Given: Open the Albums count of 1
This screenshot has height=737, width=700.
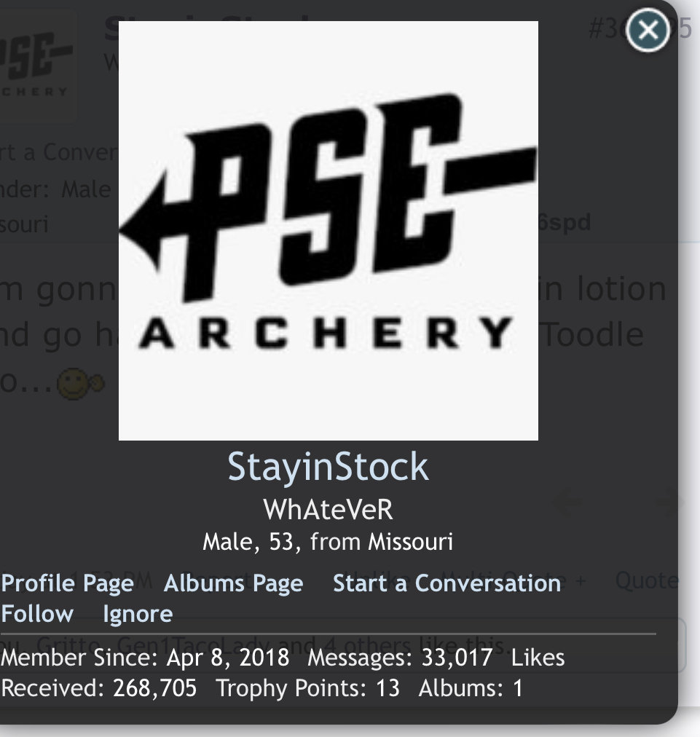Looking at the screenshot, I should tap(518, 687).
